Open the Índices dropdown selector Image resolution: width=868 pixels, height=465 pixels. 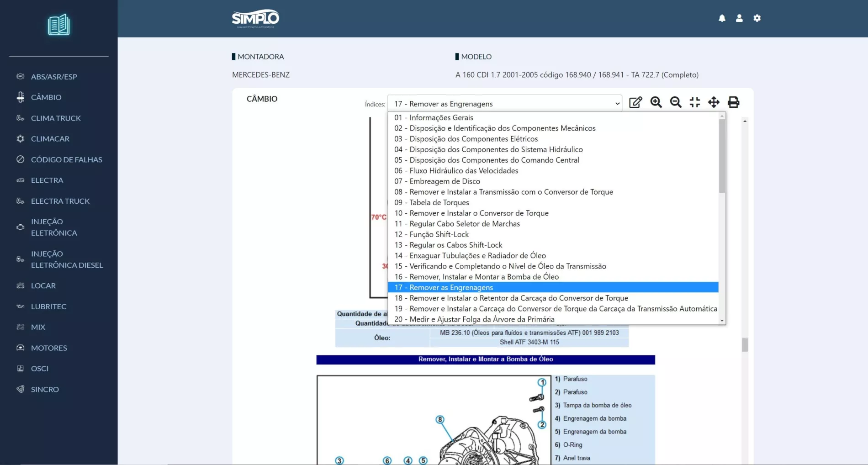coord(504,104)
